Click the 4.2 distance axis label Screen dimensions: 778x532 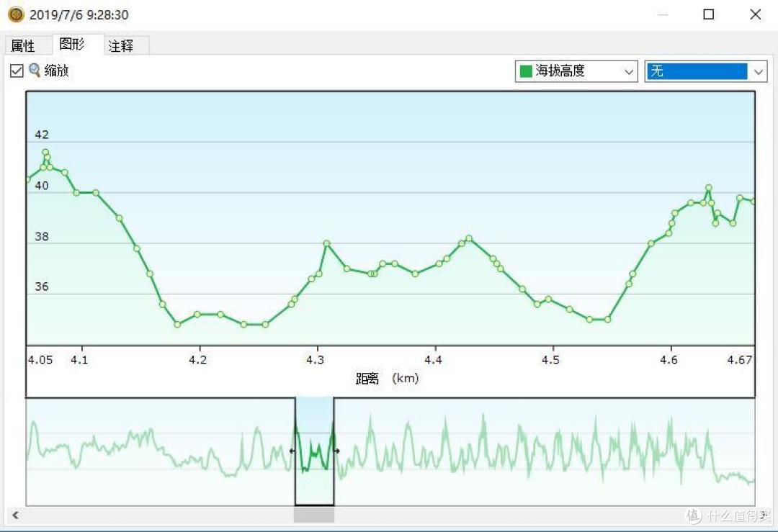click(198, 359)
